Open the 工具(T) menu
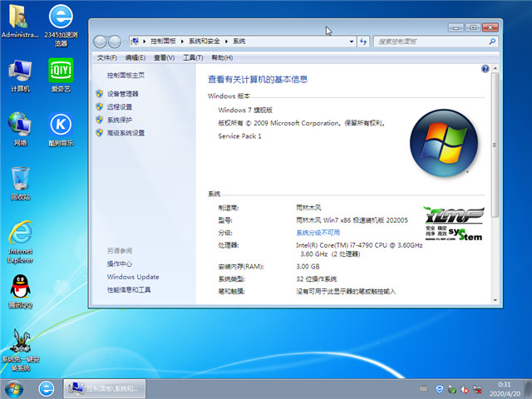This screenshot has width=532, height=399. coord(193,57)
